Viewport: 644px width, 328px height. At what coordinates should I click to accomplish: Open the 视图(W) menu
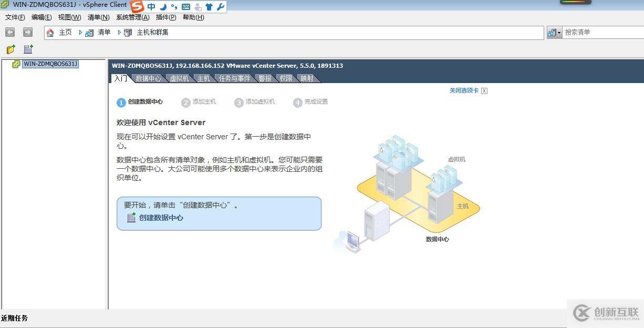(x=69, y=17)
